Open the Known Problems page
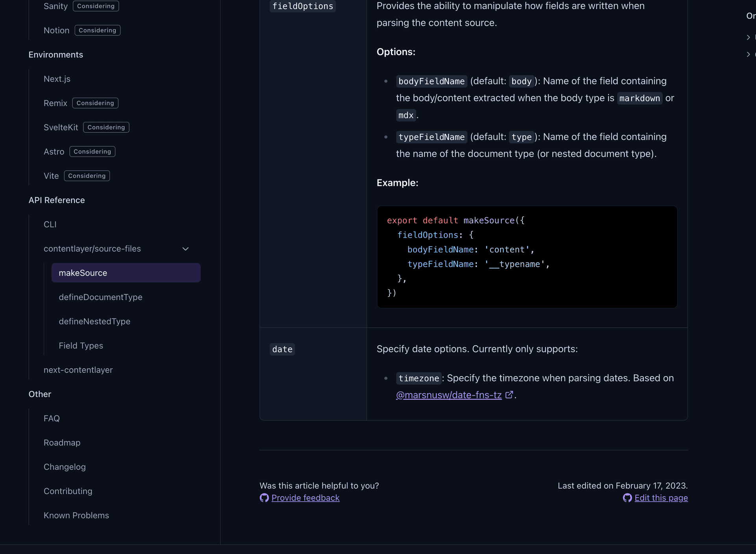Screen dimensions: 756x554 click(76, 515)
